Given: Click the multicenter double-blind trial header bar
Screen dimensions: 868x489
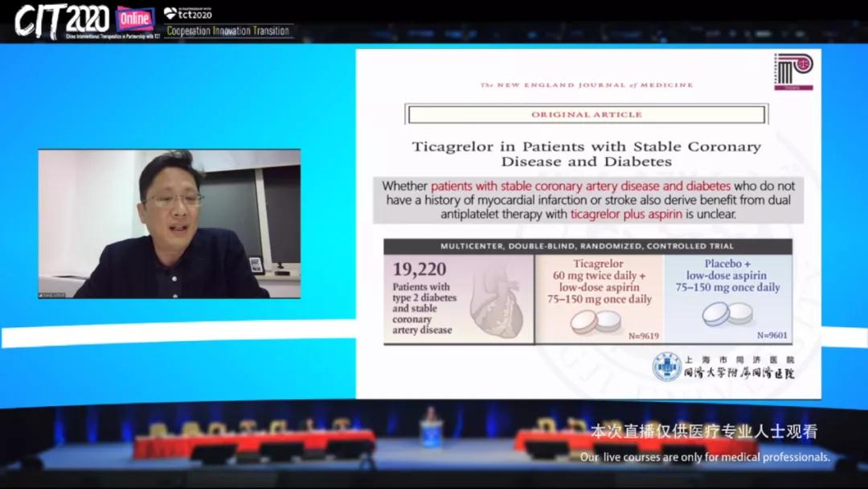Looking at the screenshot, I should [x=587, y=246].
